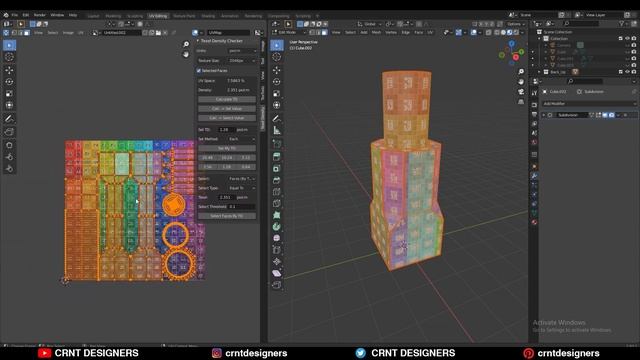Select the Extrude Region tool
640x360 pixels.
277,157
